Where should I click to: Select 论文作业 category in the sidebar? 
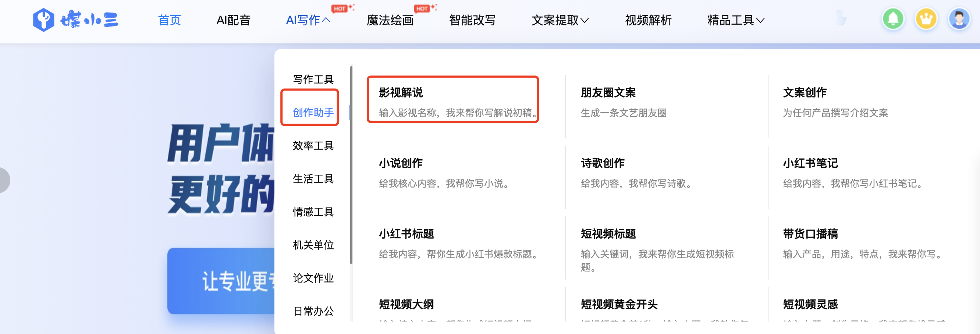pyautogui.click(x=313, y=278)
